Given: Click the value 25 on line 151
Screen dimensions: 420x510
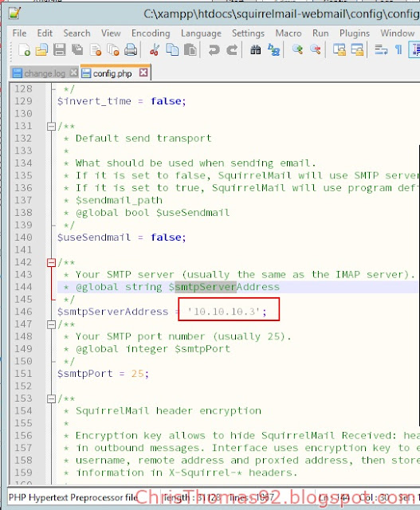Looking at the screenshot, I should pyautogui.click(x=137, y=374).
